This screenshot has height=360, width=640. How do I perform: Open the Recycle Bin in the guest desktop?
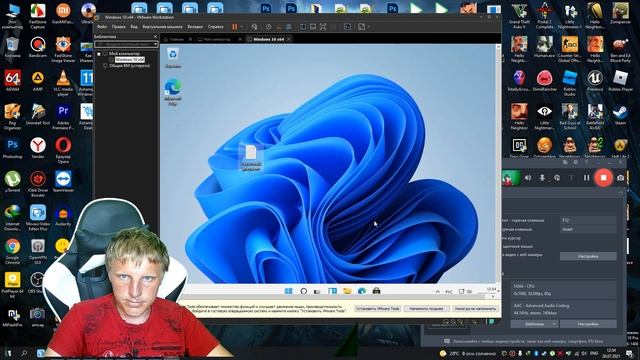(173, 58)
